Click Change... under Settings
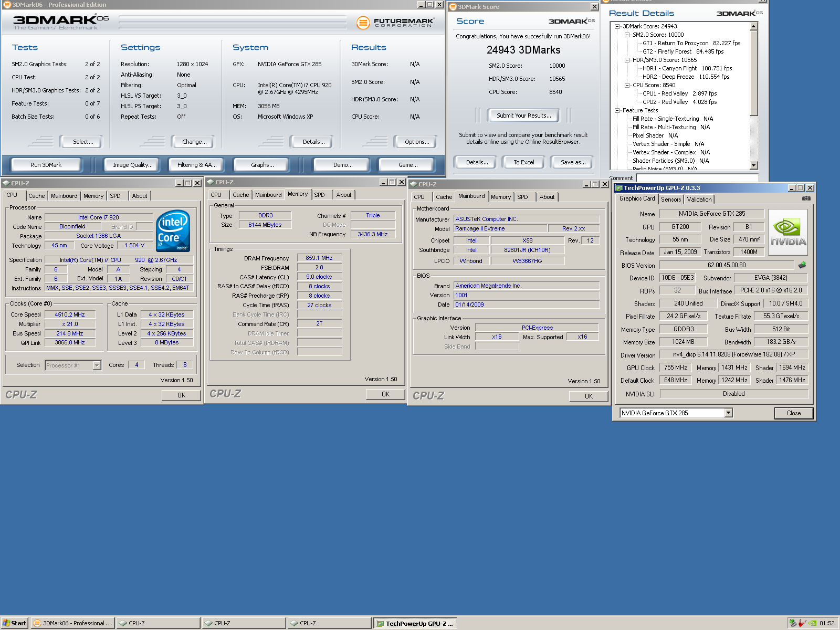Image resolution: width=840 pixels, height=630 pixels. [x=194, y=142]
